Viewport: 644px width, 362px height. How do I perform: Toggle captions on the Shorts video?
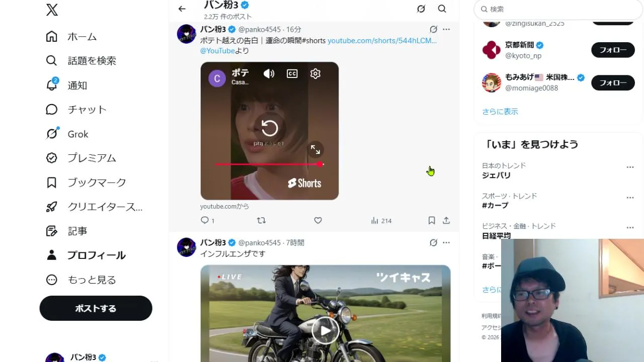(x=292, y=74)
